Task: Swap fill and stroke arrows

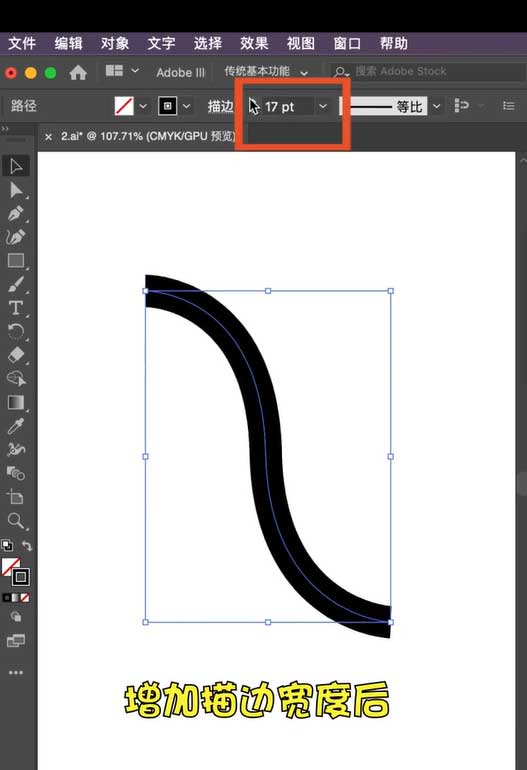Action: pos(27,546)
